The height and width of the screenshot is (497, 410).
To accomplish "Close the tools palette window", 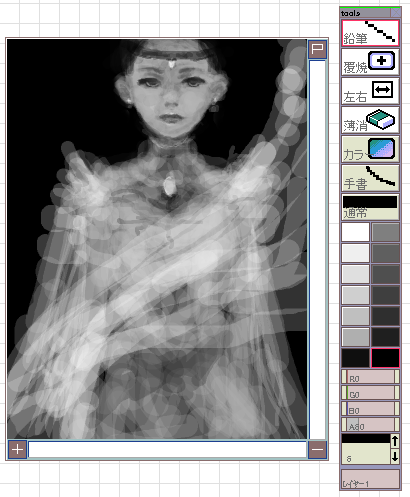I will pos(395,13).
